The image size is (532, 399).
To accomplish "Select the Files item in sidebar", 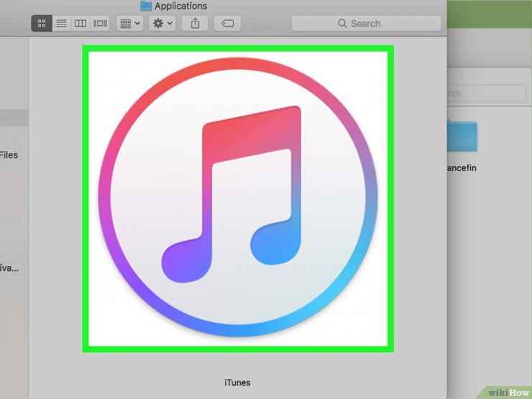I will pos(9,155).
